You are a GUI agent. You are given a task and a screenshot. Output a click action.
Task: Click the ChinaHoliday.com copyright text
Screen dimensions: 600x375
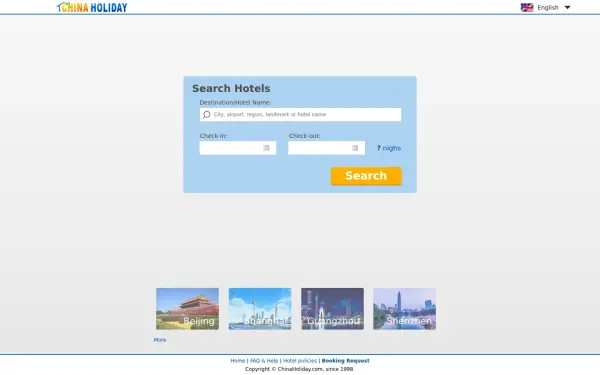pos(300,369)
